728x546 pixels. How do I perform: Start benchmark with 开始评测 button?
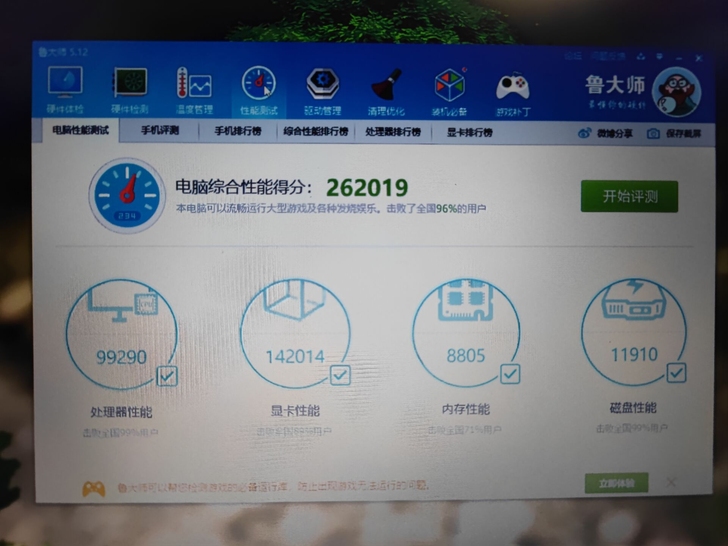[629, 196]
